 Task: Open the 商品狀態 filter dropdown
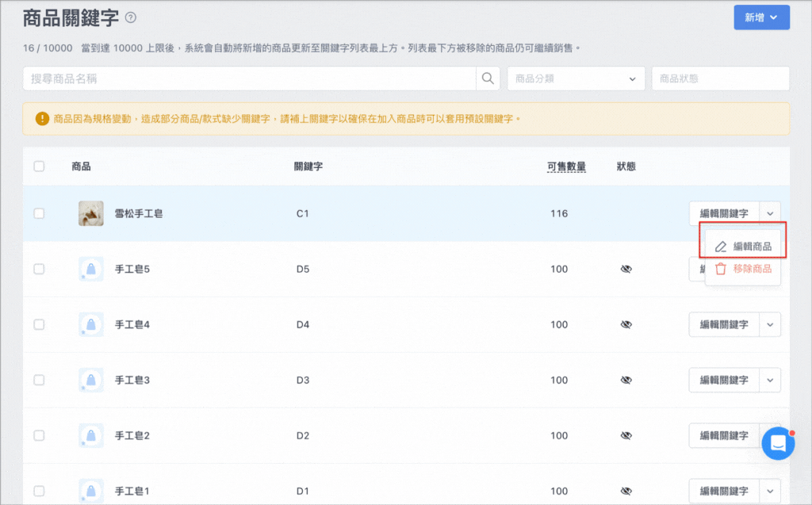click(x=720, y=78)
